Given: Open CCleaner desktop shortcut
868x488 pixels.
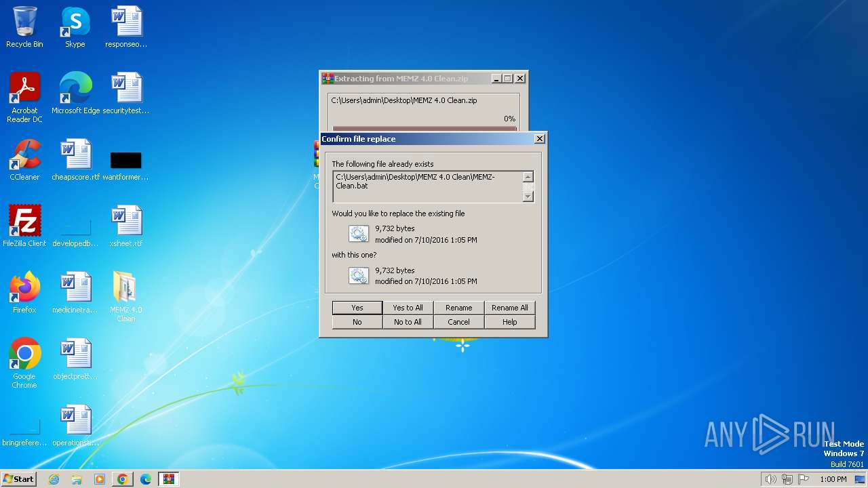Looking at the screenshot, I should point(24,160).
